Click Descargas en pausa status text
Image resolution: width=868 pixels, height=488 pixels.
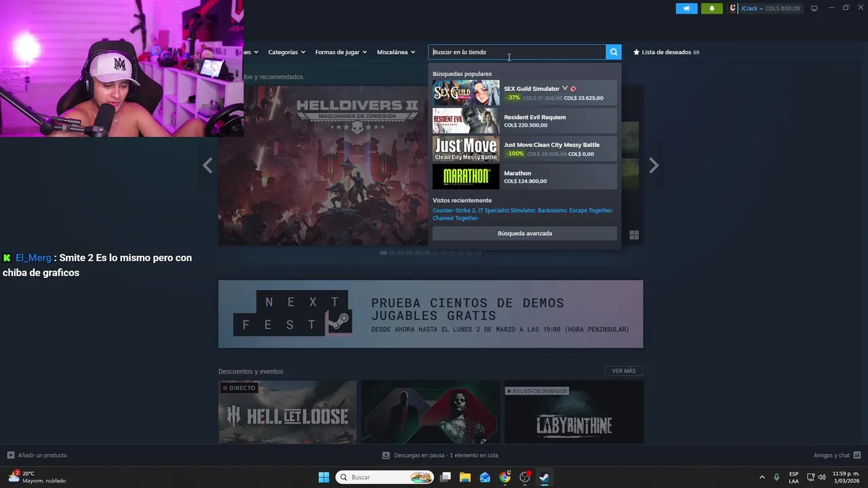(x=446, y=455)
